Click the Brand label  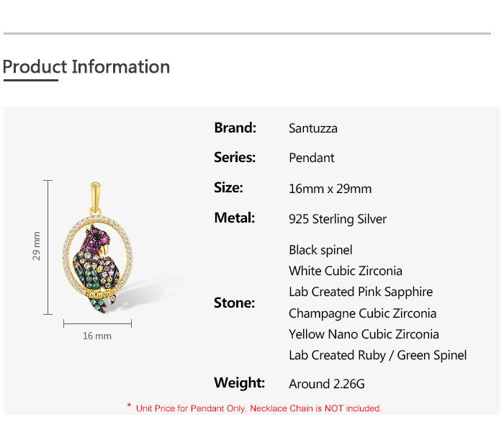(x=235, y=128)
